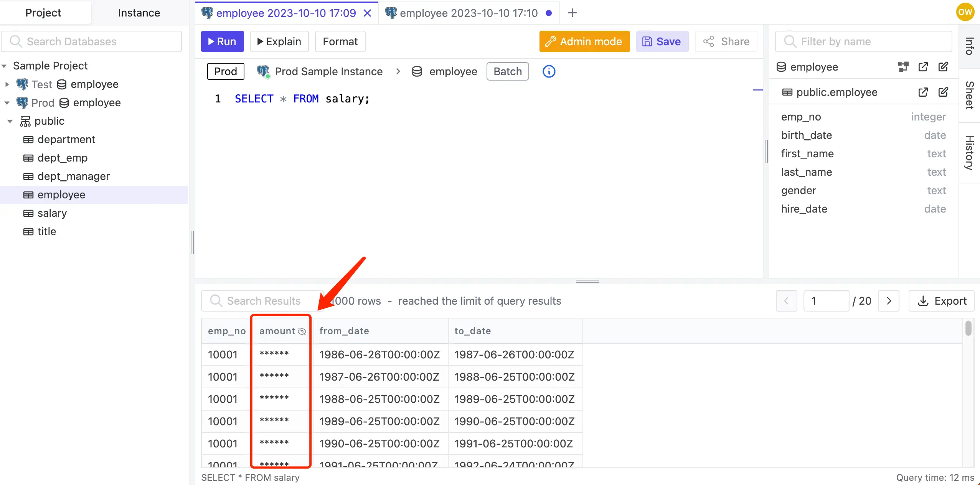Open a new query tab with plus icon
This screenshot has height=485, width=980.
click(x=572, y=13)
